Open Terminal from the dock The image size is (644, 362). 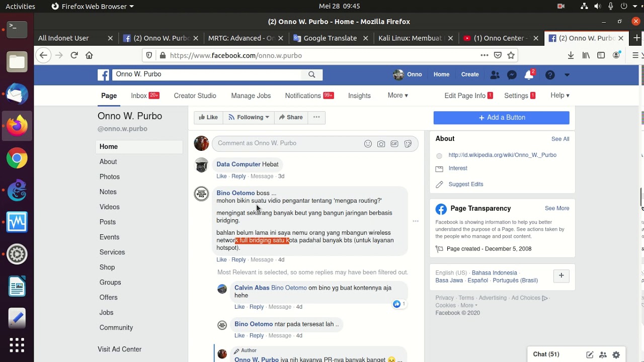click(17, 30)
